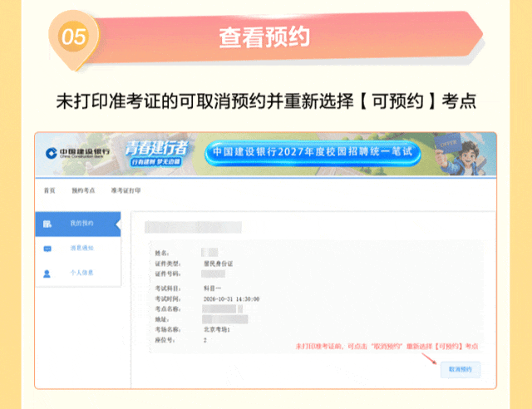Click the 青春建行者 slogan graphic

pyautogui.click(x=156, y=153)
